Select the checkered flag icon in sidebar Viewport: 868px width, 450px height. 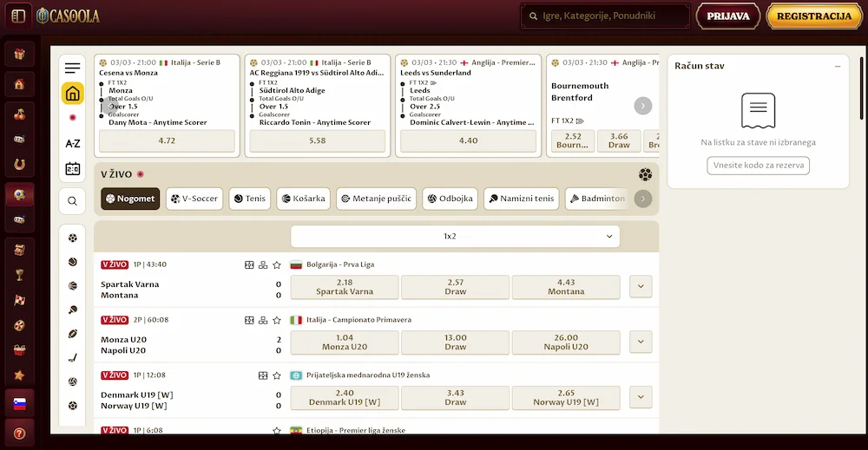pyautogui.click(x=19, y=300)
